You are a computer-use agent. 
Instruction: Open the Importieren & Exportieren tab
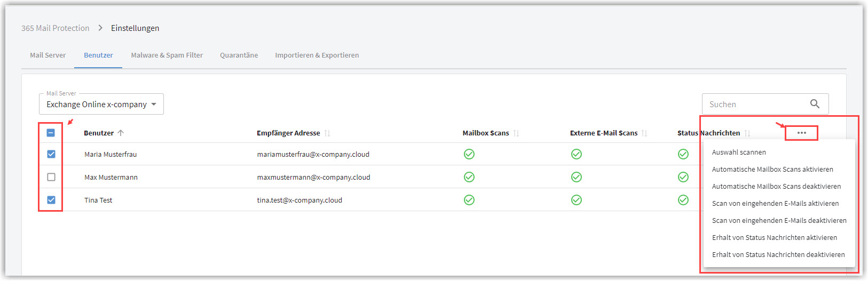pos(317,55)
